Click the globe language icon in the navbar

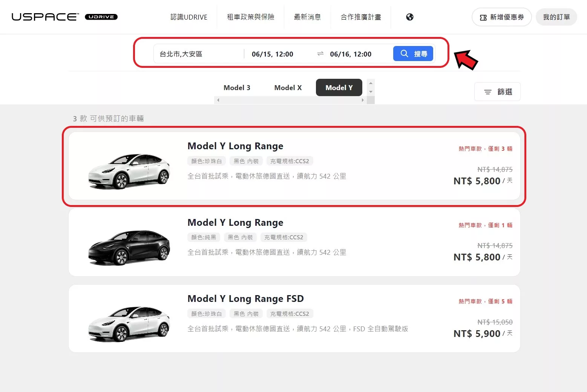[x=409, y=17]
